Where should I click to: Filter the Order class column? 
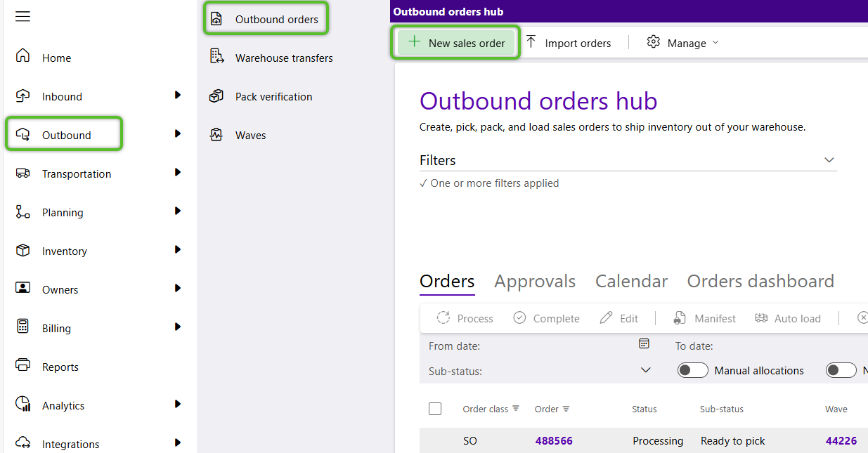[x=516, y=408]
